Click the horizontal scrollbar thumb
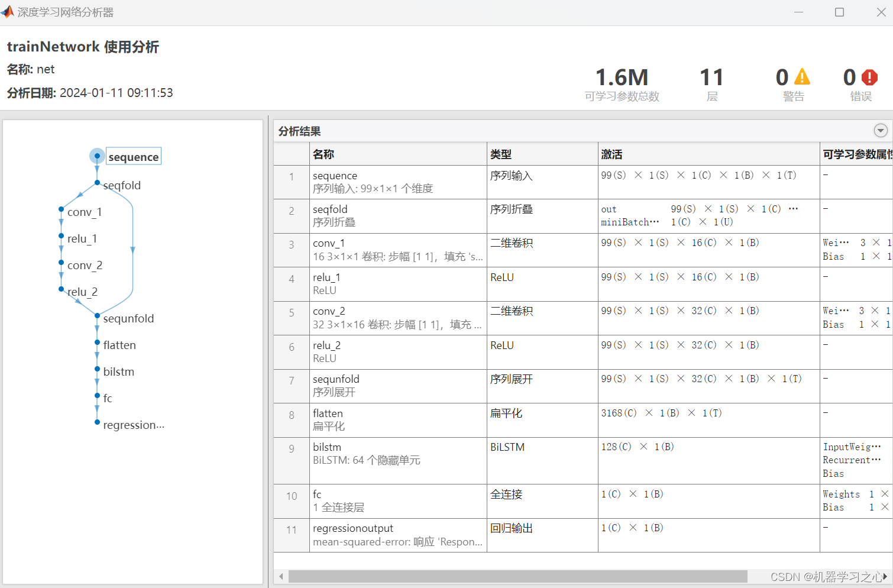 [517, 576]
